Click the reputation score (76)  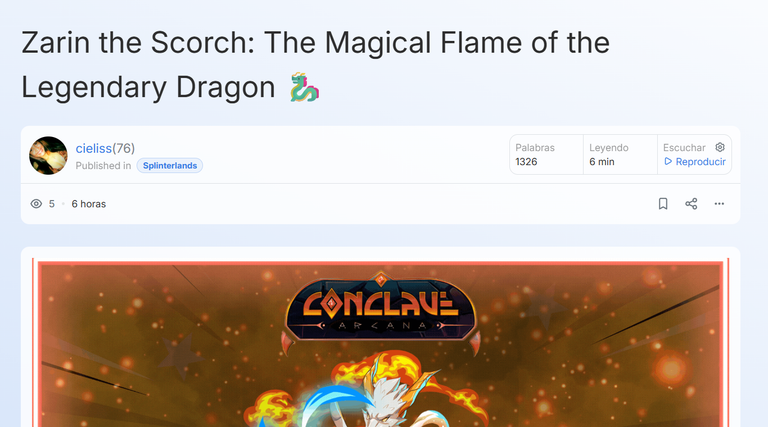click(x=123, y=148)
